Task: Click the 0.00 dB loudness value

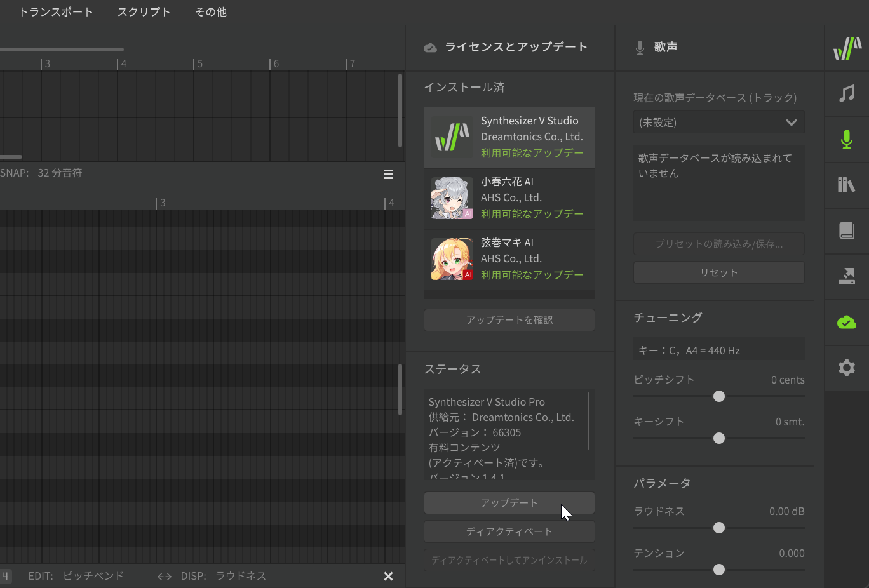Action: tap(787, 511)
